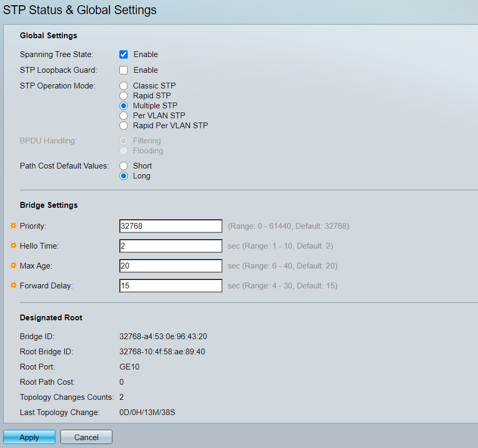Choose Multiple STP radio button
Viewport: 478px width, 448px height.
124,106
